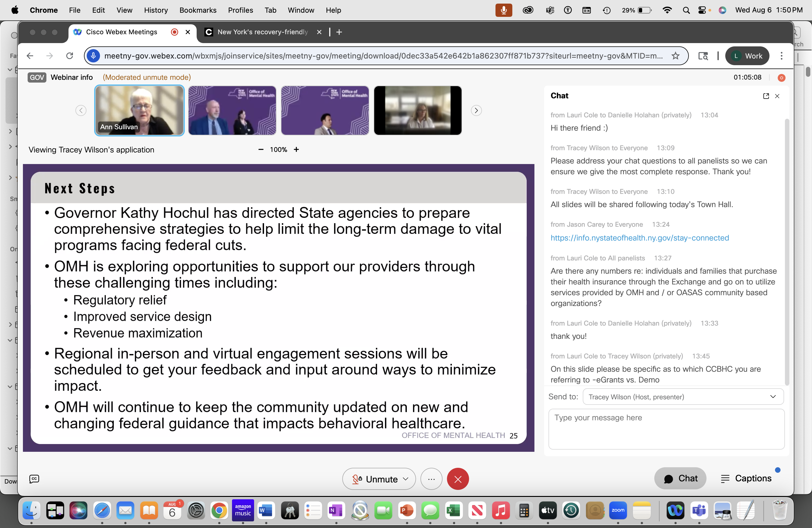Click Webinar info
This screenshot has height=528, width=812.
[72, 77]
